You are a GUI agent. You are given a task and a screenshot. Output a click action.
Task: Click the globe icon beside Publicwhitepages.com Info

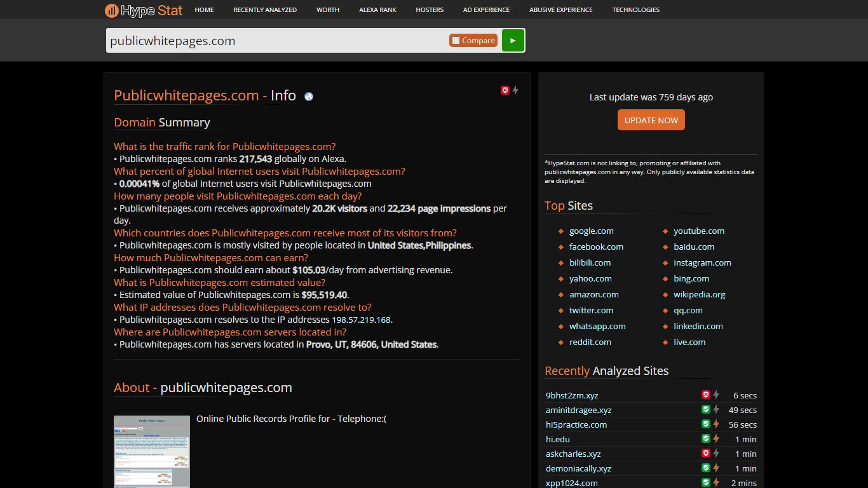[309, 97]
